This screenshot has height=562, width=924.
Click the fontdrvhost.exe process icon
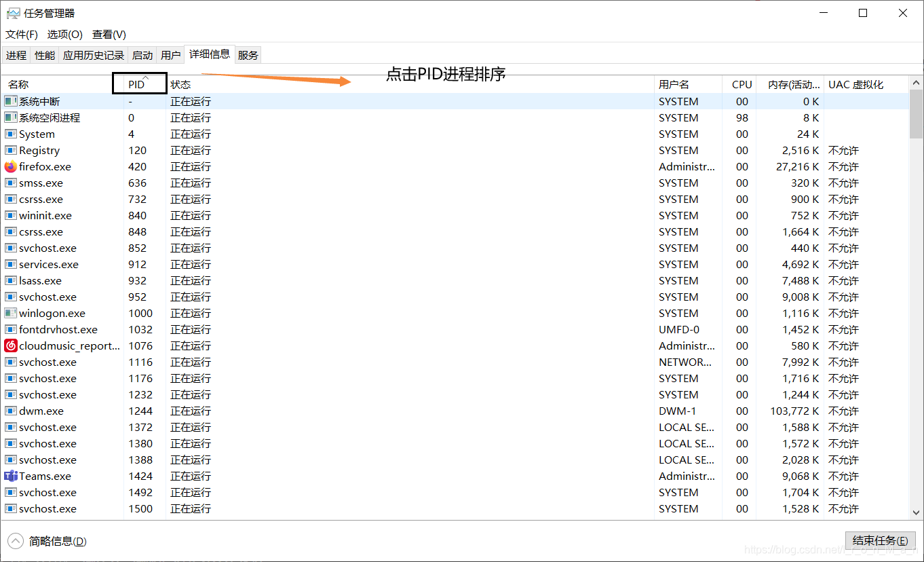tap(10, 329)
